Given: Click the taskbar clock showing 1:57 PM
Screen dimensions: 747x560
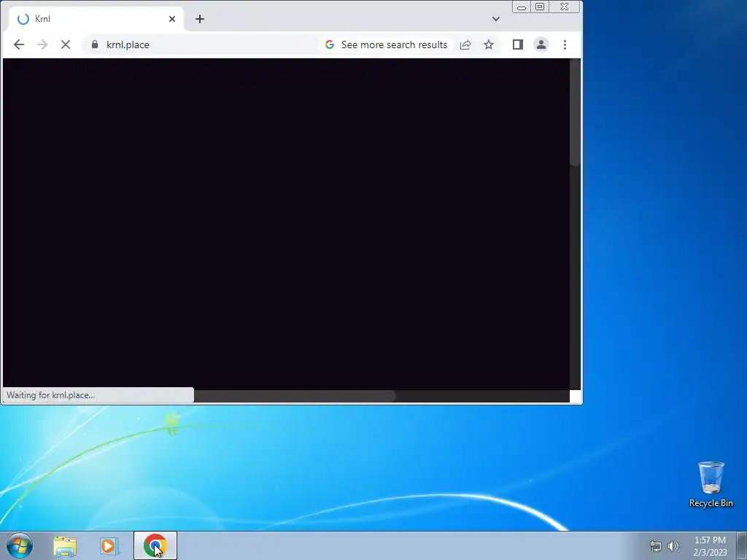Looking at the screenshot, I should [x=710, y=546].
